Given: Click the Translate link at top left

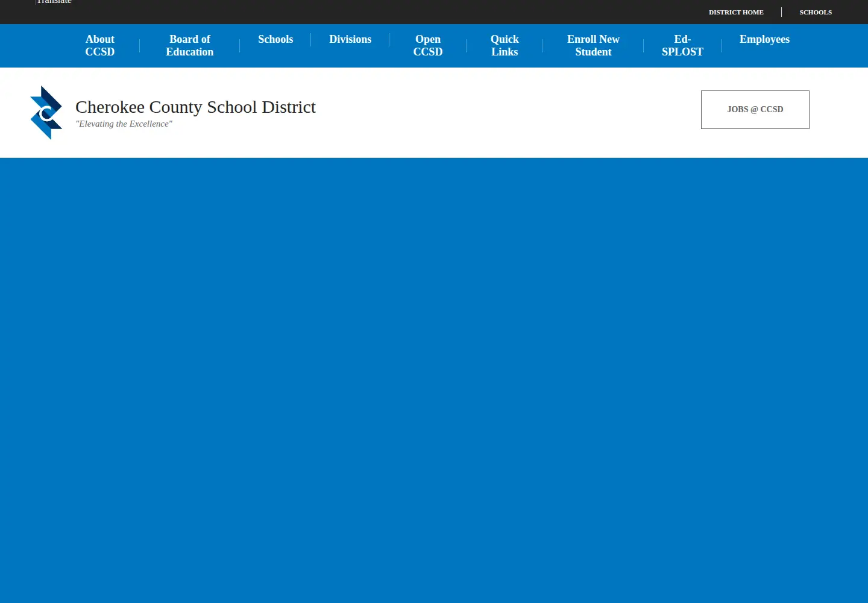Looking at the screenshot, I should [54, 2].
